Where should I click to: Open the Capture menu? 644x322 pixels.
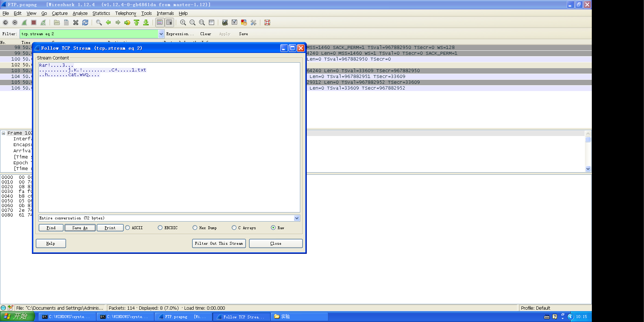click(59, 13)
